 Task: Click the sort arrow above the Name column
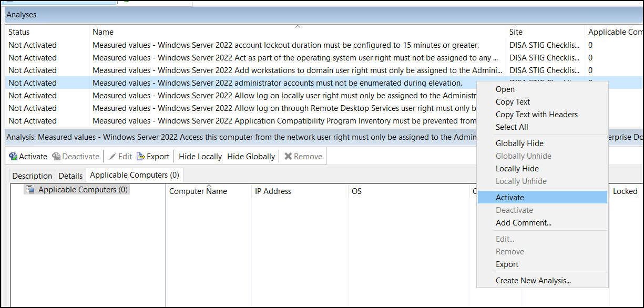pos(298,26)
